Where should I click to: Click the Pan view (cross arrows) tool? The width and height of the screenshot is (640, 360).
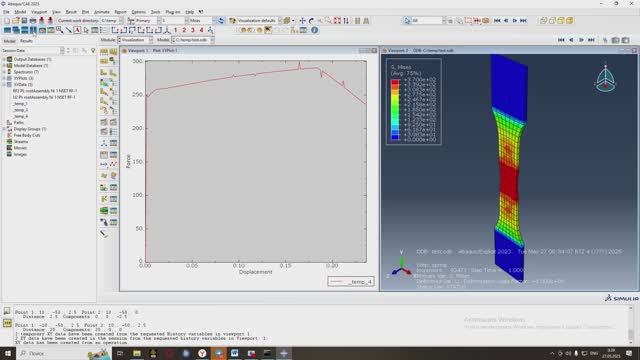302,20
